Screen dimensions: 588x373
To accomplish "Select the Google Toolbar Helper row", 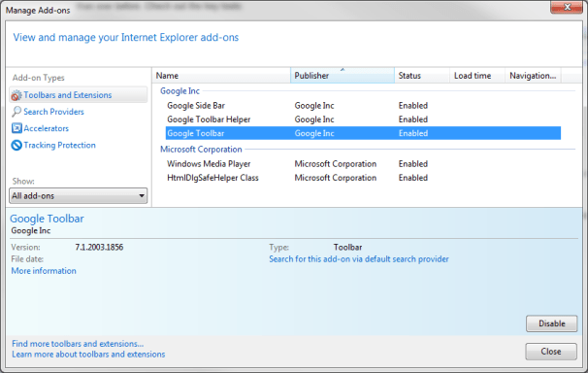I will pos(363,119).
